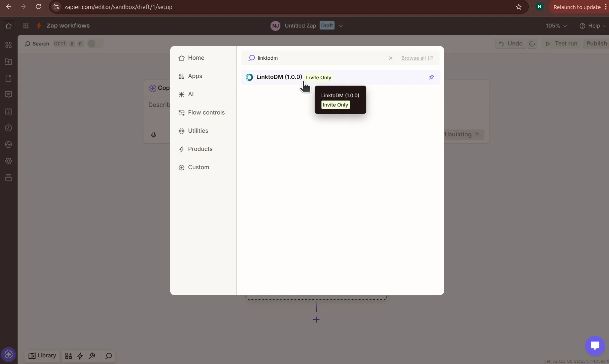Open the chat support bubble

coord(595,346)
